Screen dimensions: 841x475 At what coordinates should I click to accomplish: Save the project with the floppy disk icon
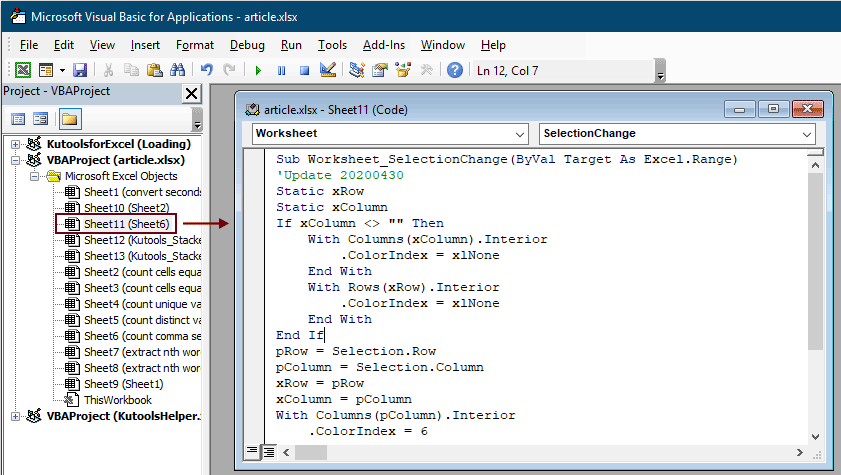point(80,70)
